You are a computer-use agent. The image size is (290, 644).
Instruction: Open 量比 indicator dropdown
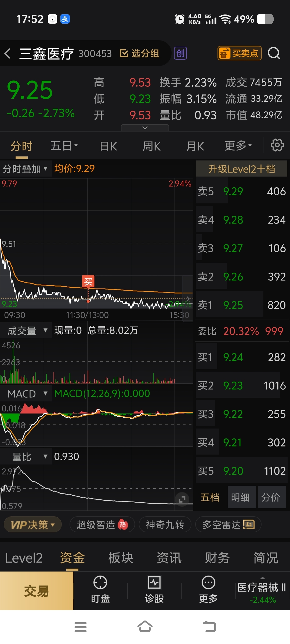tap(26, 457)
